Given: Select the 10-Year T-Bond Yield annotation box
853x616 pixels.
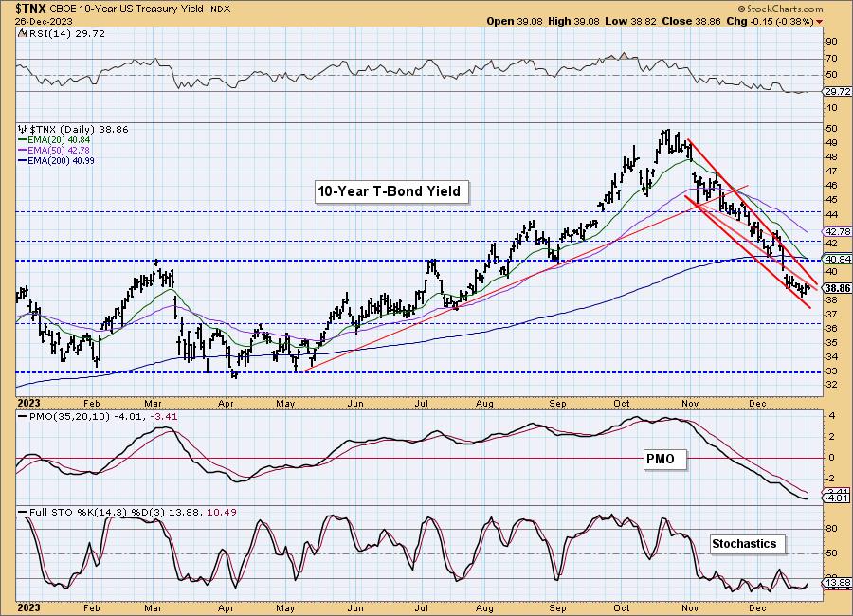Looking at the screenshot, I should (x=391, y=191).
